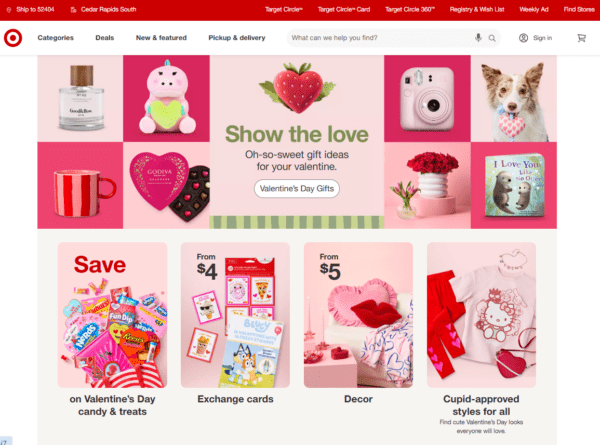Screen dimensions: 600x445
Task: Open the Weekly Ad page
Action: [x=533, y=10]
